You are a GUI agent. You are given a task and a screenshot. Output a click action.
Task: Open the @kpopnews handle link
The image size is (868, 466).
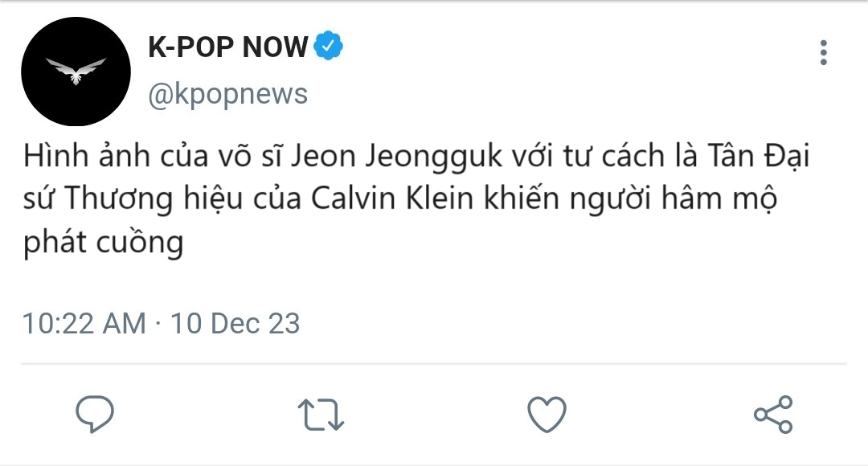tap(228, 94)
